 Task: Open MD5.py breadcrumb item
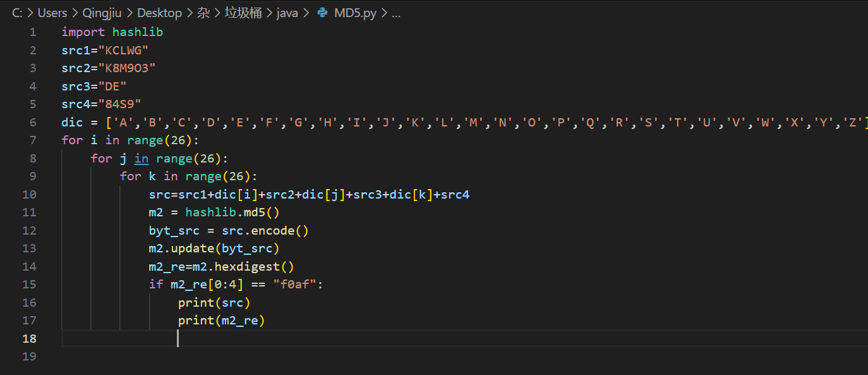click(x=355, y=13)
